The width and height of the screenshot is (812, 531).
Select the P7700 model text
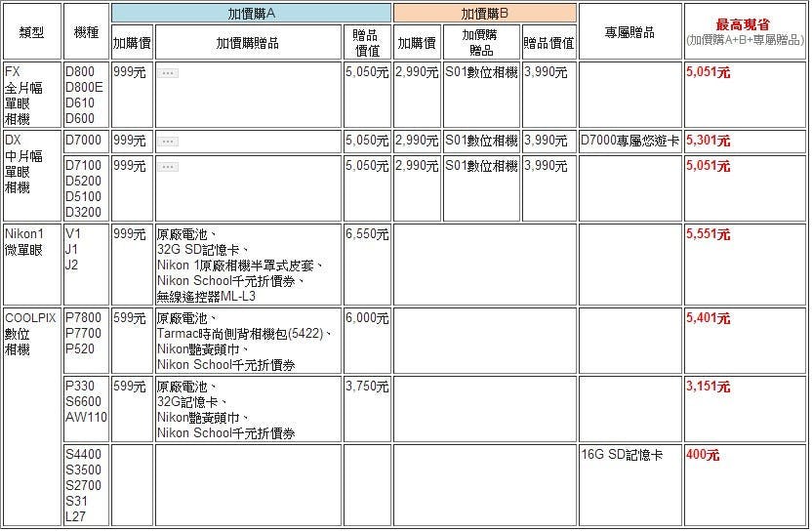(83, 334)
